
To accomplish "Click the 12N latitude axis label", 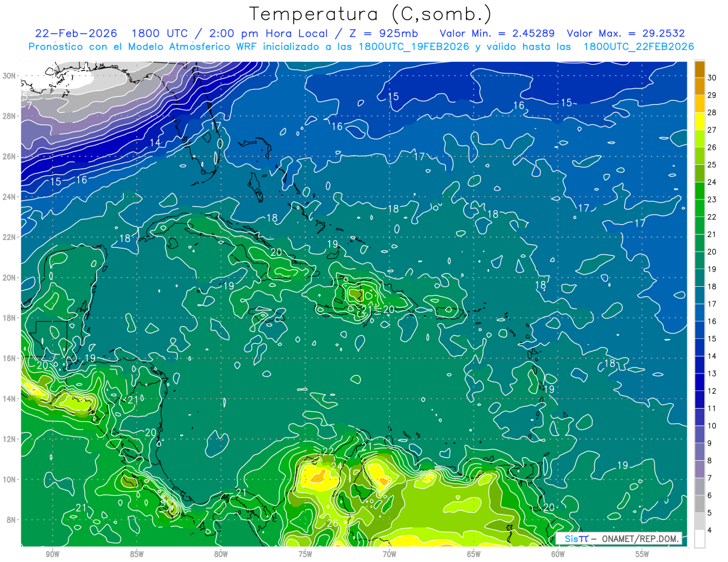I will coord(10,439).
